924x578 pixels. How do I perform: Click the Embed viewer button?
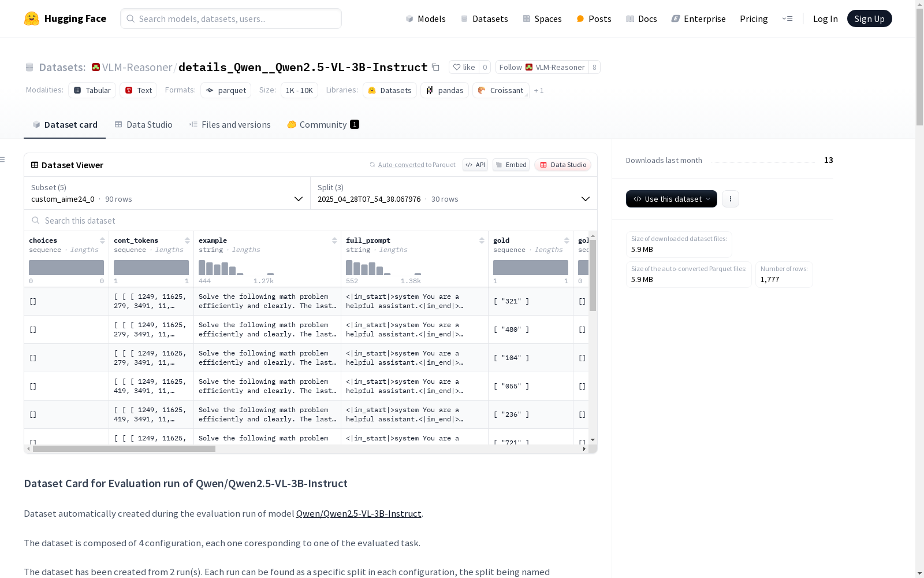tap(511, 165)
